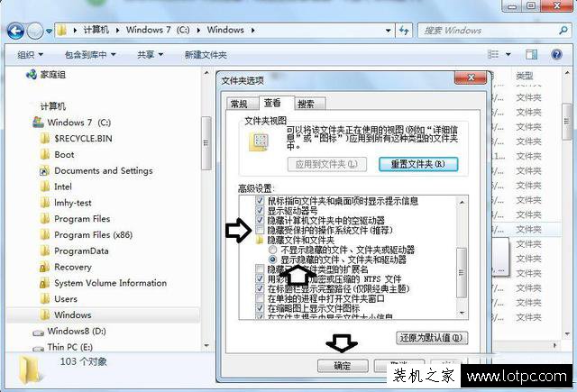
Task: Select 不显示隐藏的文件、文件夹或驱动器 radio
Action: 272,250
